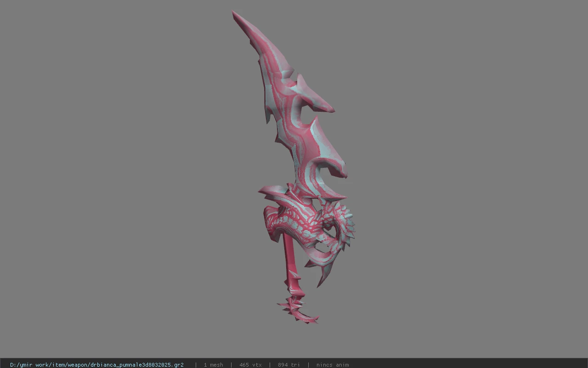Click the '465 vtx' vertex count
This screenshot has height=368, width=588.
pyautogui.click(x=250, y=365)
